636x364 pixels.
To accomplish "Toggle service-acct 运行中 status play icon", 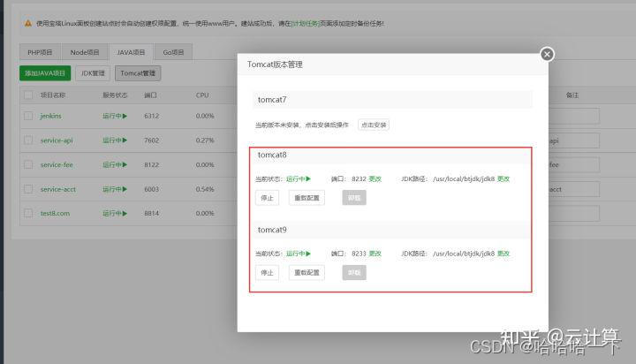I will click(x=125, y=189).
